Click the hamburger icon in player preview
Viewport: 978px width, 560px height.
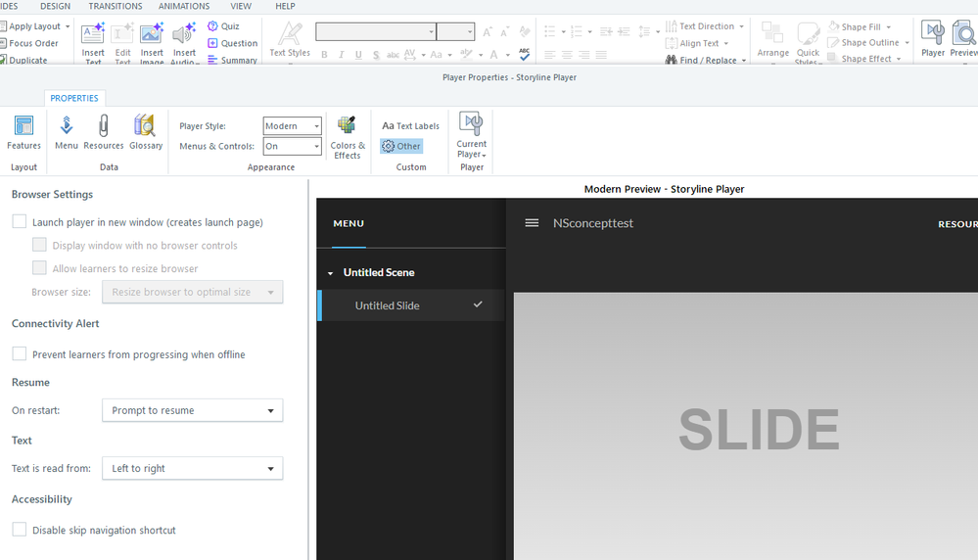(x=532, y=223)
